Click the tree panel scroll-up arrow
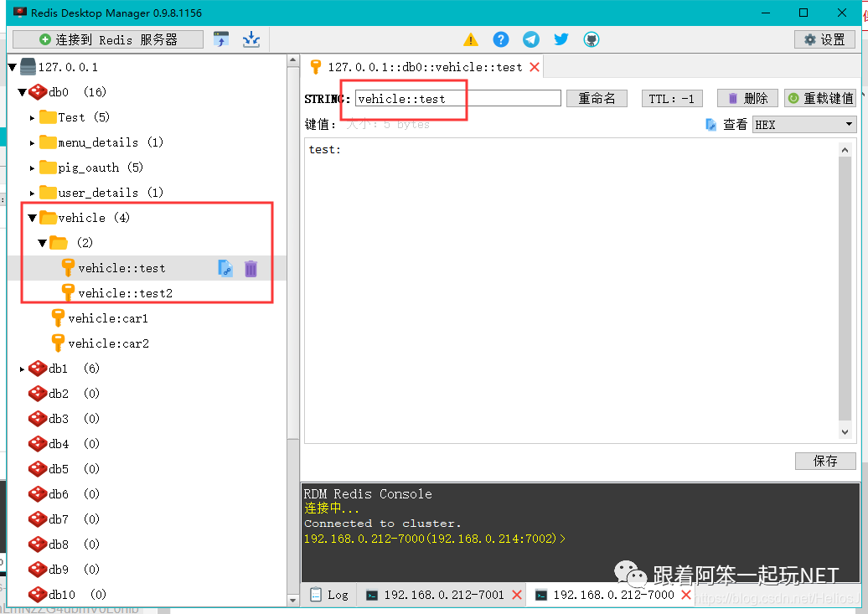 point(293,60)
